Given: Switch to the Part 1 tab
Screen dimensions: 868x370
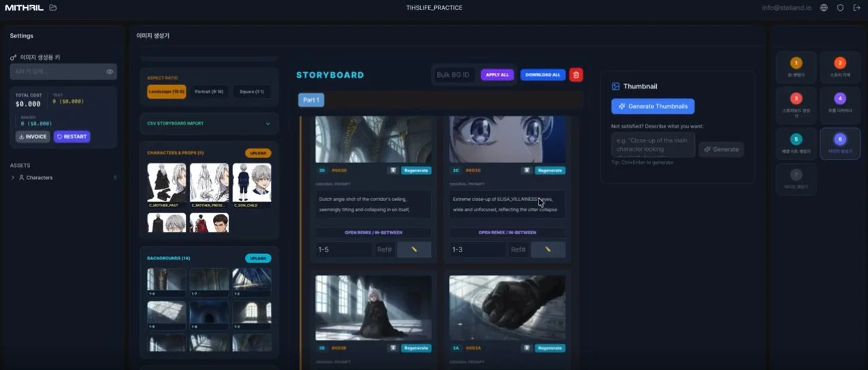Looking at the screenshot, I should point(311,100).
